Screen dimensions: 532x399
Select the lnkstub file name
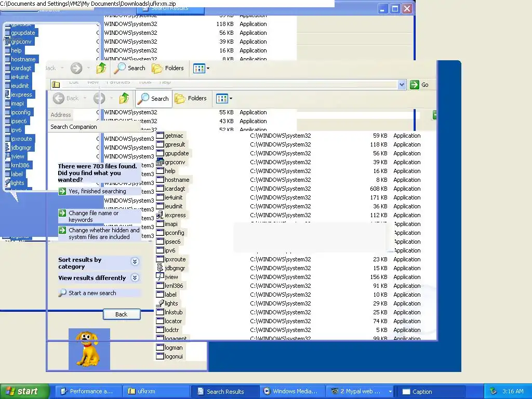coord(174,312)
